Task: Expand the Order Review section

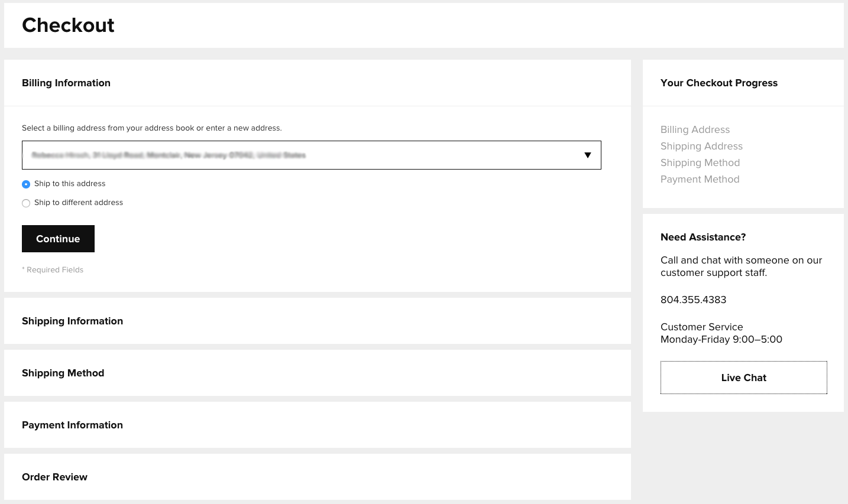Action: [54, 477]
